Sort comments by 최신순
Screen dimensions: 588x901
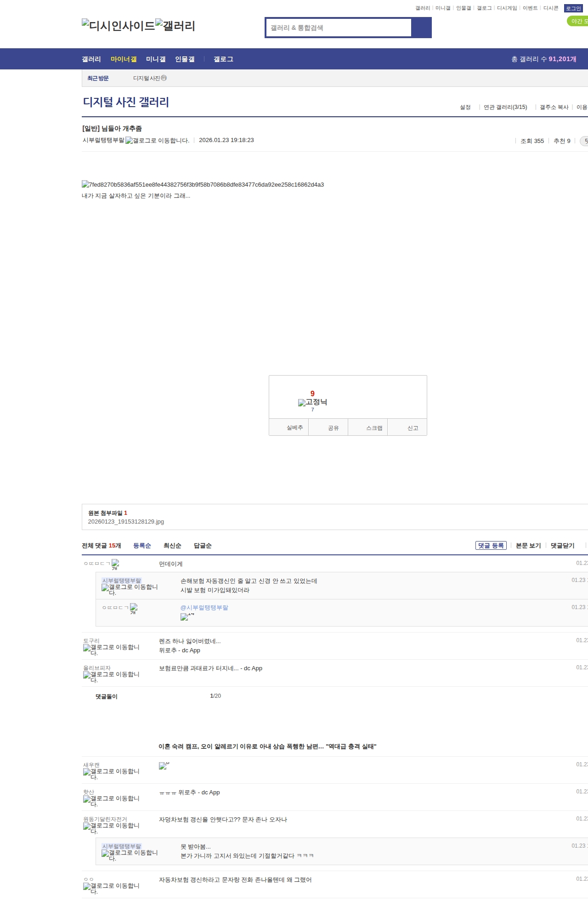172,546
